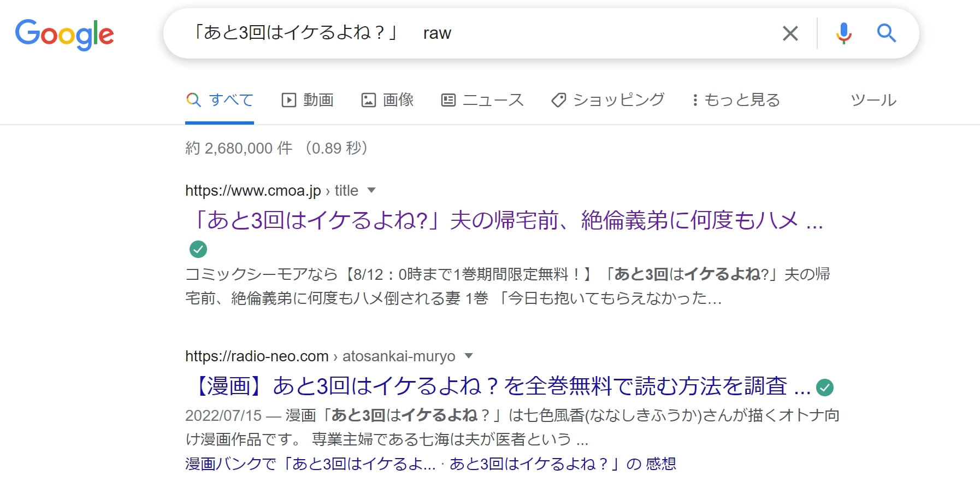The height and width of the screenshot is (481, 980).
Task: Click result count 約 2,680,000 件
Action: 239,148
